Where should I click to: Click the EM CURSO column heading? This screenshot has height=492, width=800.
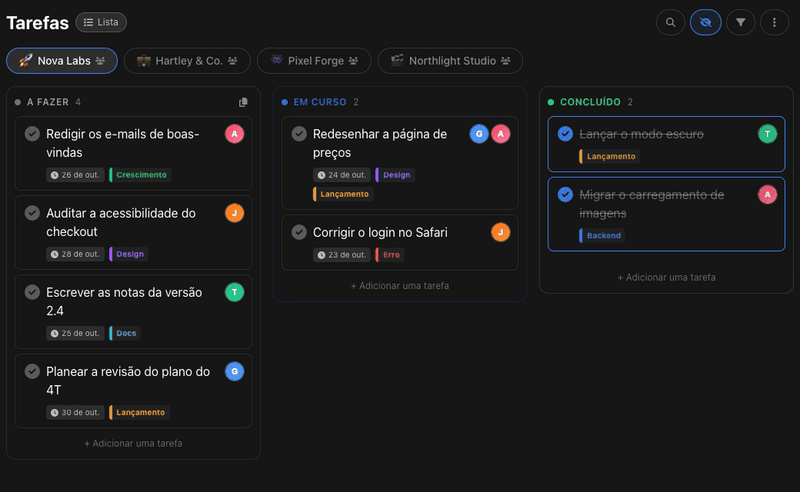pos(320,102)
